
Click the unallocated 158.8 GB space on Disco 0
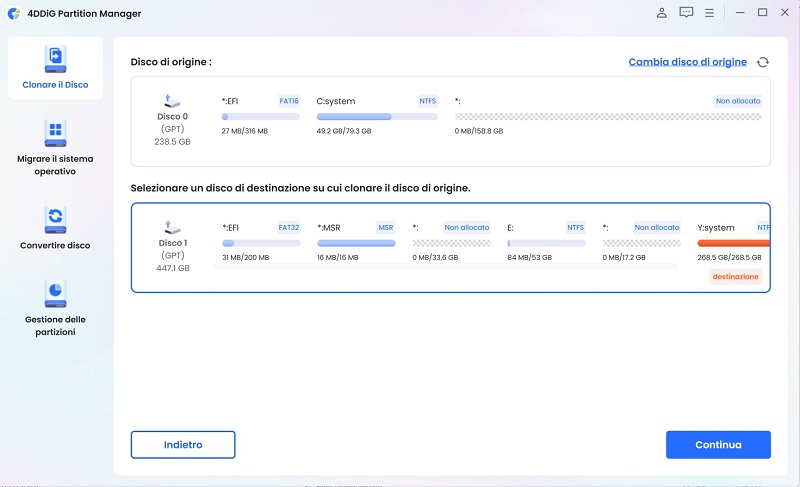pos(608,117)
